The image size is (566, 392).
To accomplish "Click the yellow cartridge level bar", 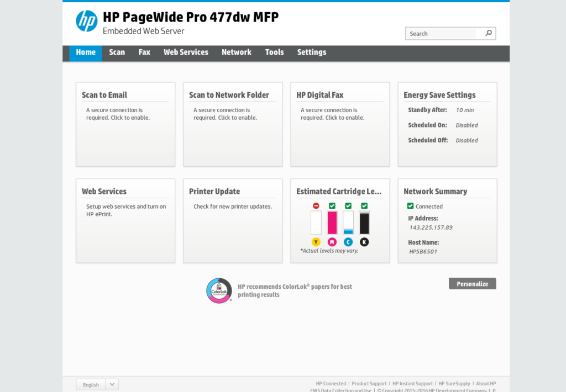I will pos(316,223).
